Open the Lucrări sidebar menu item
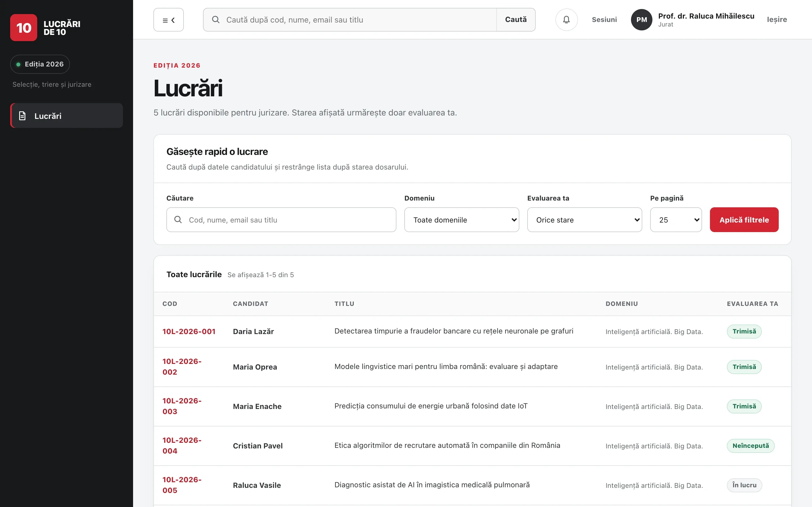Viewport: 812px width, 507px height. click(x=67, y=116)
